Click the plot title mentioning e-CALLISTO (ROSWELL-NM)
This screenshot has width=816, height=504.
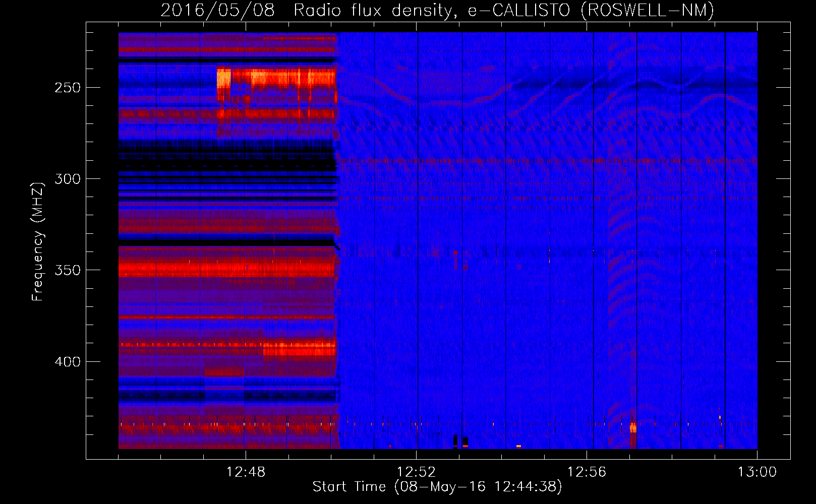437,10
